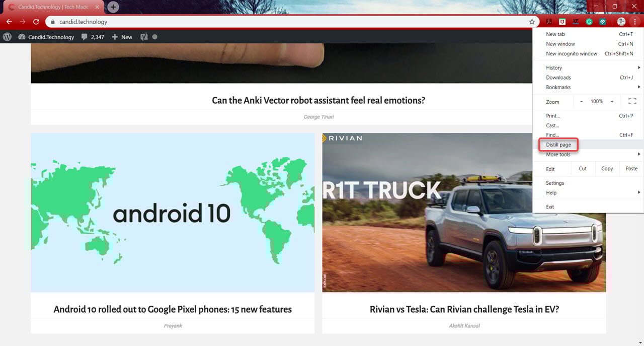
Task: Select Cast... in the menu
Action: click(x=588, y=125)
